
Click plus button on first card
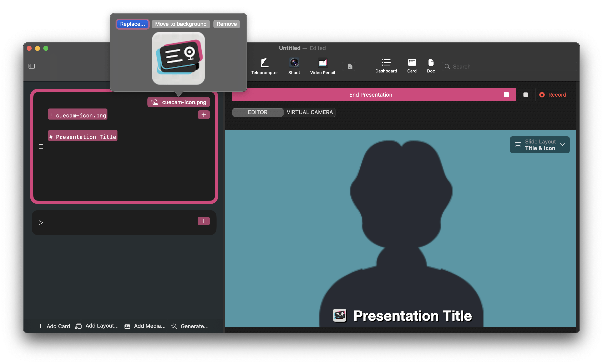point(204,115)
